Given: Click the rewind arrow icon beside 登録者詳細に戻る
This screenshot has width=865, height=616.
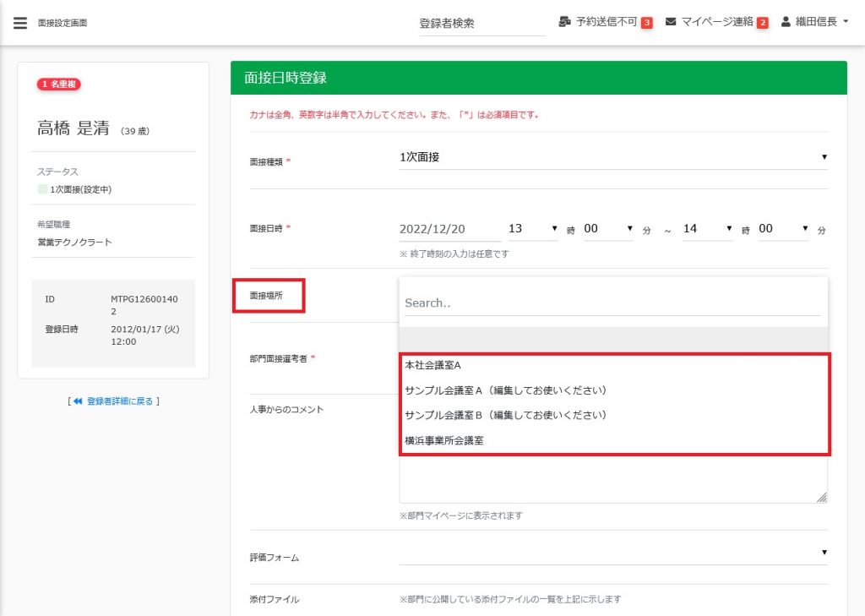Looking at the screenshot, I should (78, 401).
